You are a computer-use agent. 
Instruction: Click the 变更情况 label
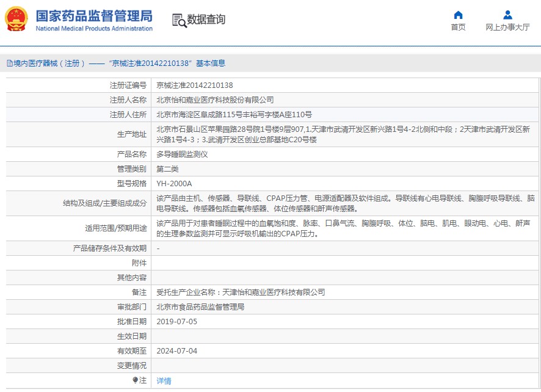click(x=132, y=365)
